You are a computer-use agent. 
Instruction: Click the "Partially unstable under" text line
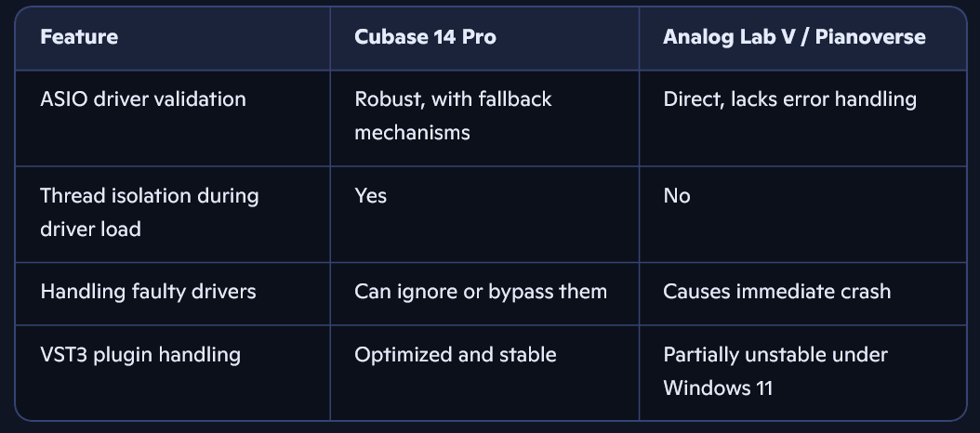point(775,354)
